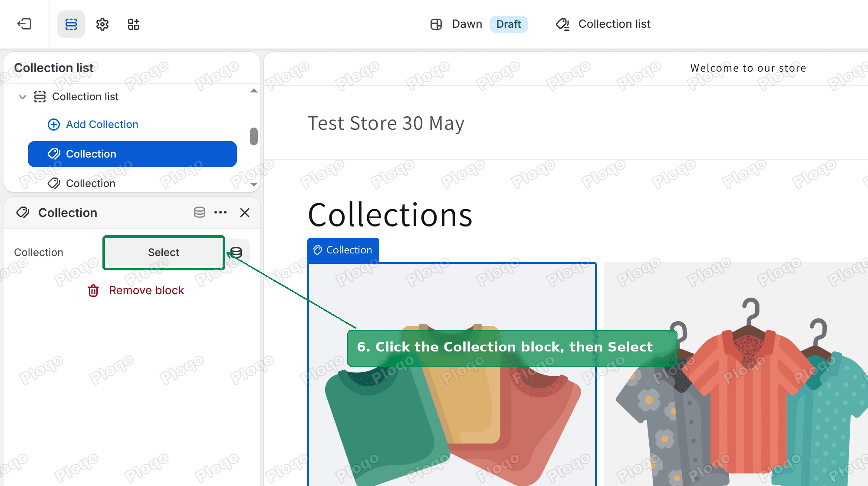Click the Collection tag in the preview

(343, 250)
